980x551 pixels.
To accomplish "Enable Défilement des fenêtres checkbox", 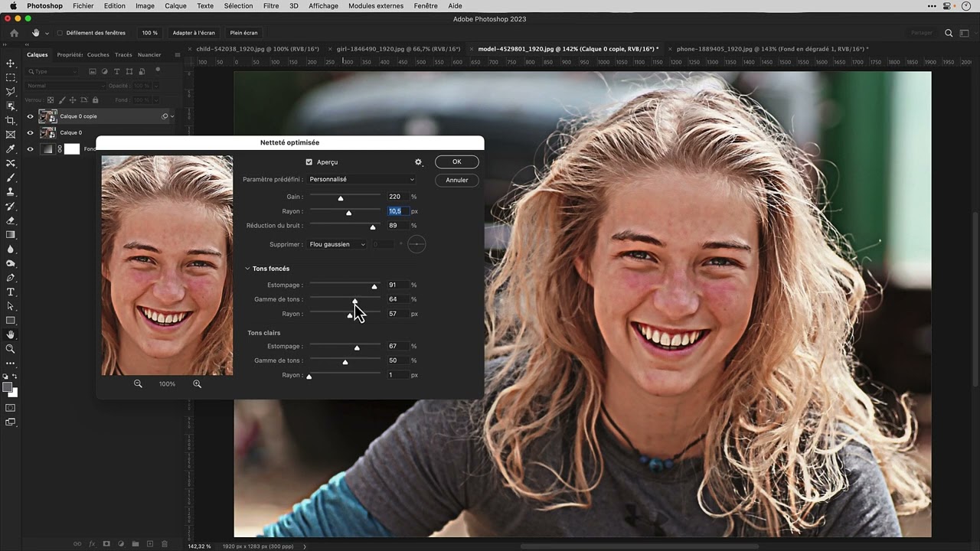I will point(60,33).
